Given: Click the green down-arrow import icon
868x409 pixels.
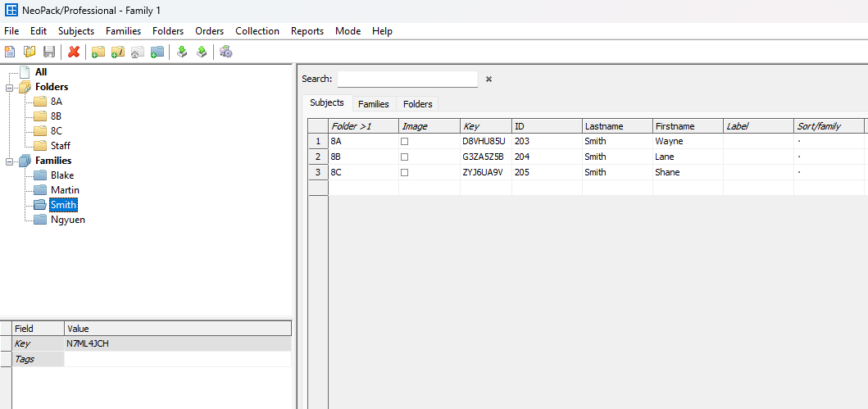Looking at the screenshot, I should tap(182, 52).
